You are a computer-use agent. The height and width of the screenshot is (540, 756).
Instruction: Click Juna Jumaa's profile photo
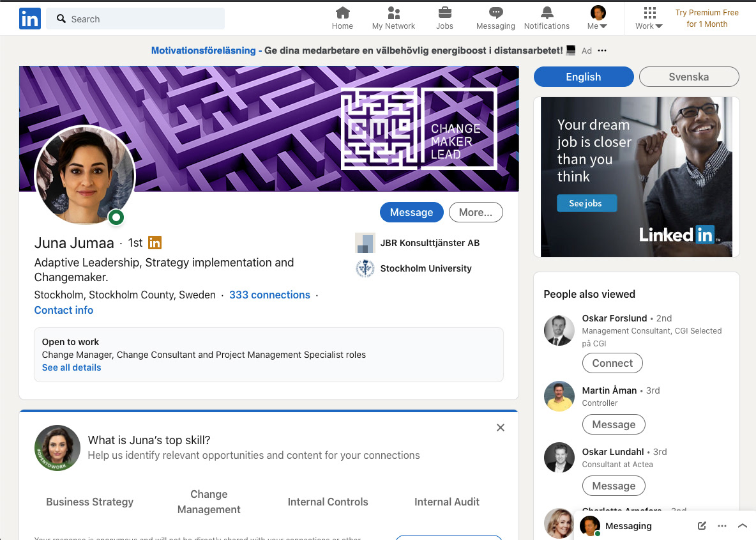(x=85, y=175)
